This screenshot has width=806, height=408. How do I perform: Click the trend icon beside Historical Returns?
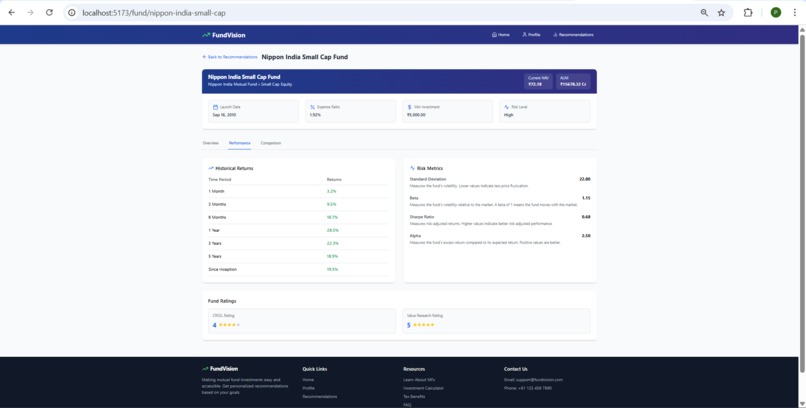pos(211,168)
